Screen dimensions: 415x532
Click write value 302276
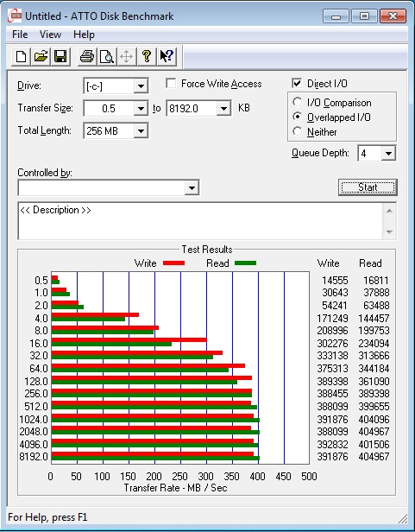(332, 344)
